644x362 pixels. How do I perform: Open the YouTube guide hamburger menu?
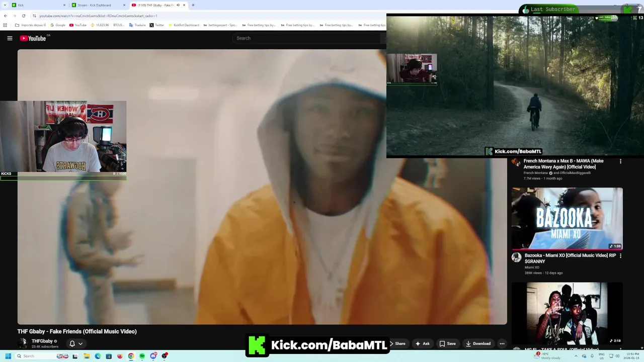click(10, 38)
